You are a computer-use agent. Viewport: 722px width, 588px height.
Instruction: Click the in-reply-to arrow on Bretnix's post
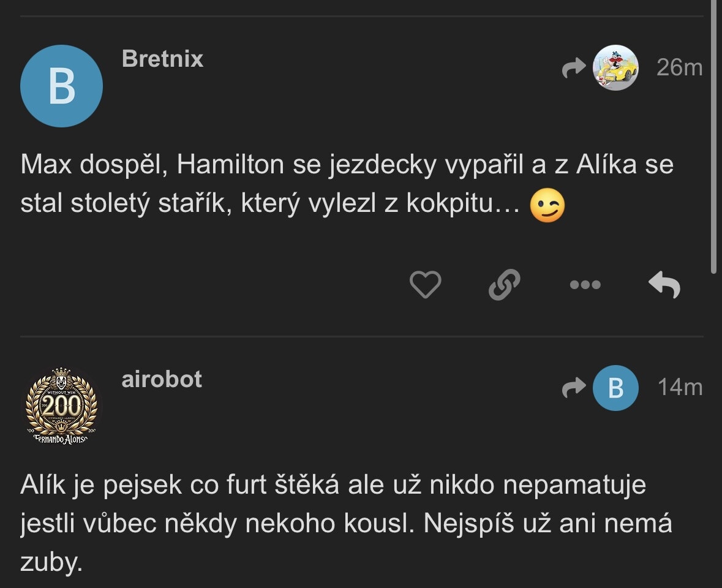coord(574,69)
